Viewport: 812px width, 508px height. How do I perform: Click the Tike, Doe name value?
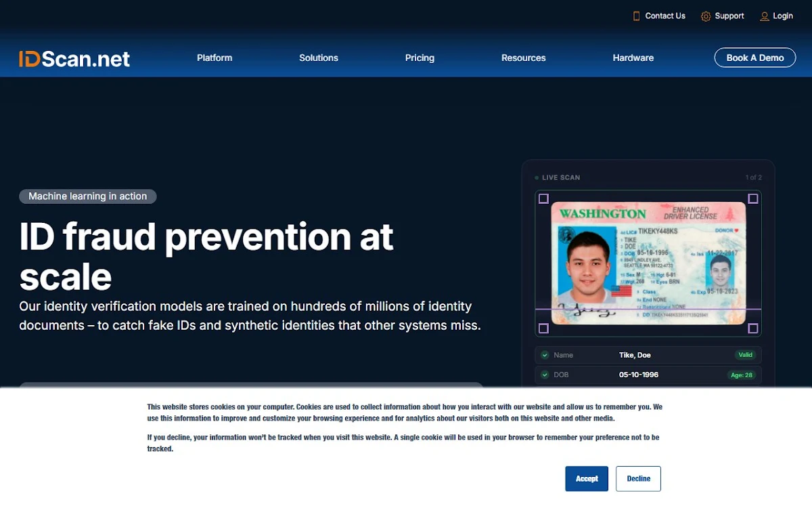click(635, 355)
